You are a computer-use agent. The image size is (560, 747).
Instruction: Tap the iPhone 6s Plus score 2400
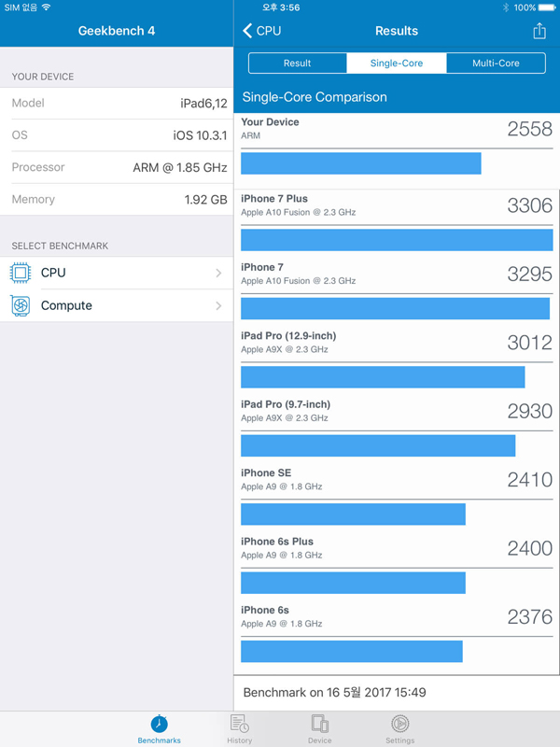coord(529,548)
